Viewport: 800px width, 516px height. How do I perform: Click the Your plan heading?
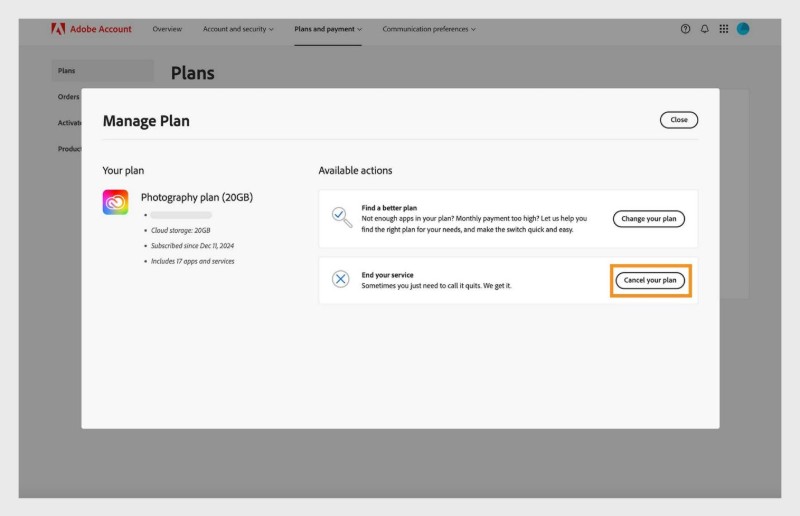pyautogui.click(x=123, y=170)
